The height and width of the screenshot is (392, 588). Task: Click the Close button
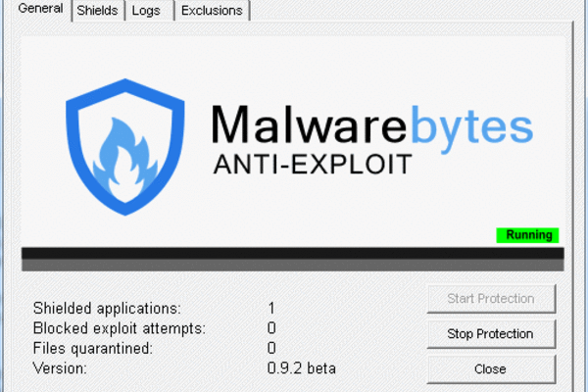click(491, 368)
